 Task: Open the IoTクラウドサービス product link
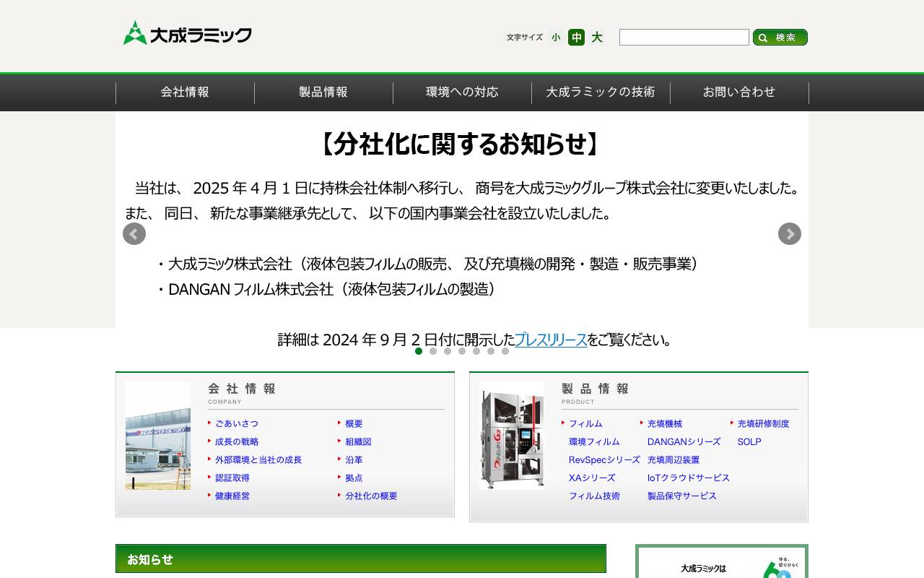(689, 478)
